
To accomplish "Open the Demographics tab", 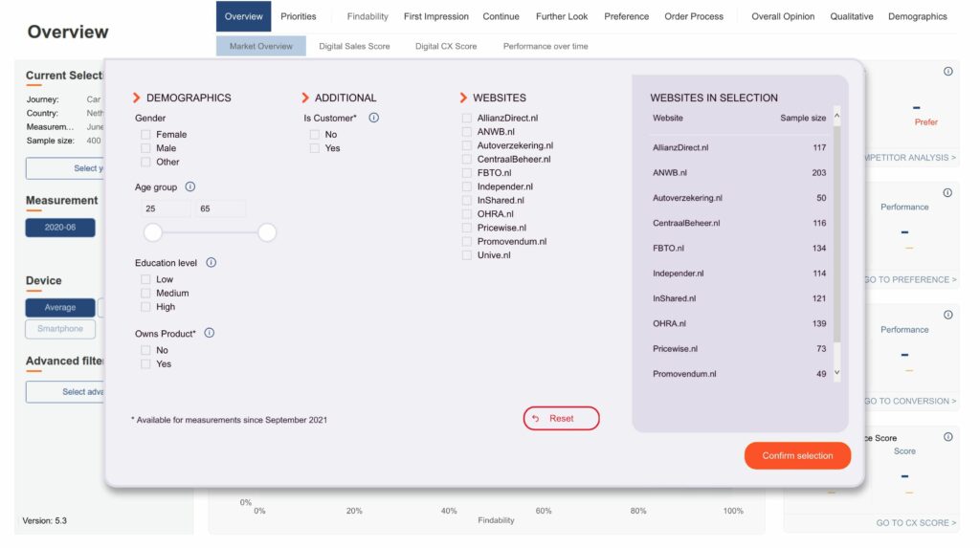I will click(918, 16).
